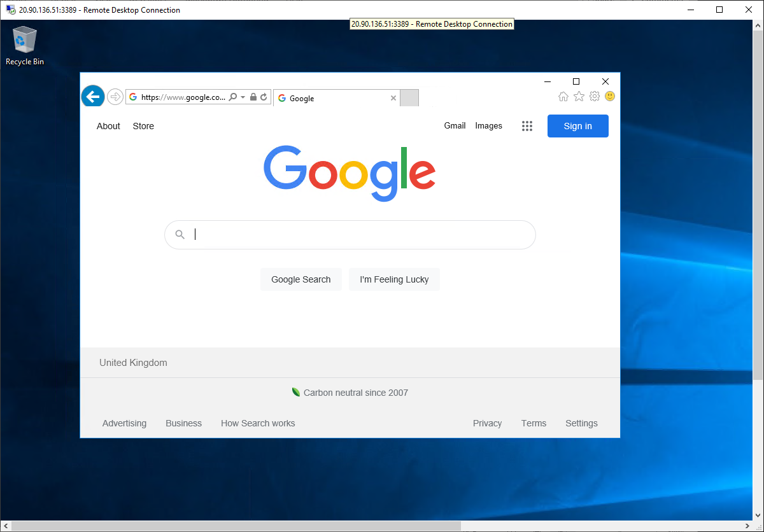Click the search magnifier in the address bar

tap(233, 97)
